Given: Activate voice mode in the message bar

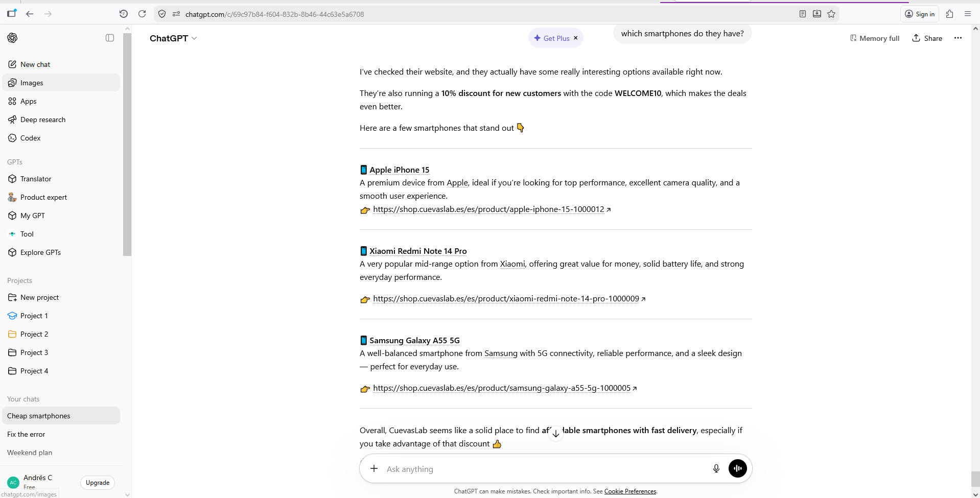Looking at the screenshot, I should coord(737,468).
